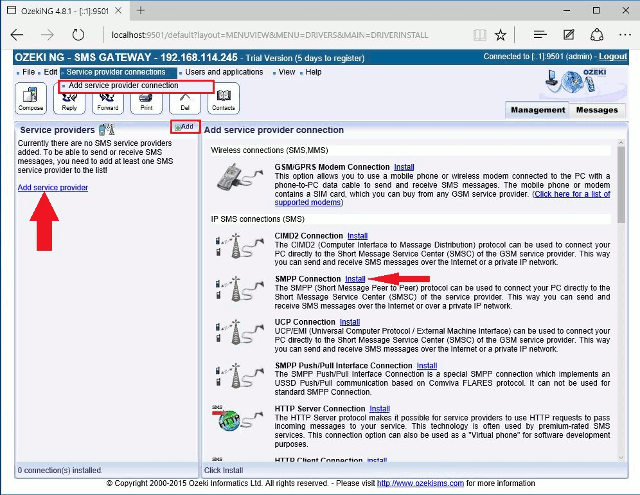
Task: Select Add service provider connection item
Action: (123, 85)
